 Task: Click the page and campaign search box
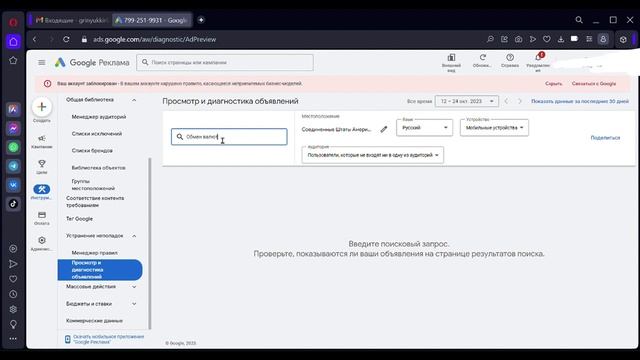pos(225,62)
